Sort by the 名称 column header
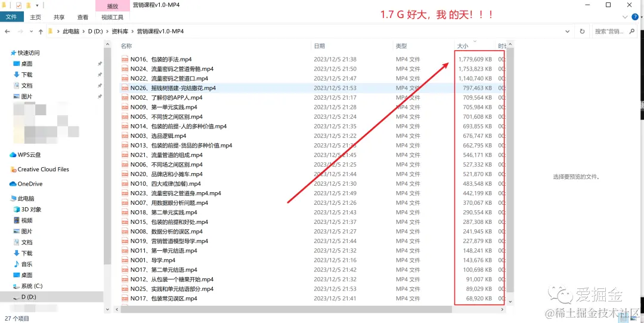The height and width of the screenshot is (323, 644). click(x=126, y=45)
